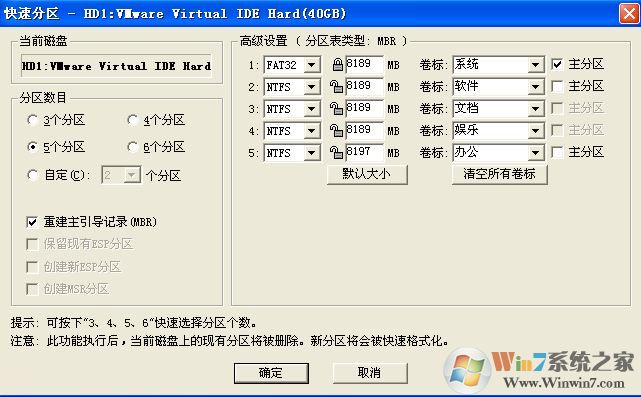Click the locked padlock icon on partition 1
This screenshot has width=641, height=397.
pyautogui.click(x=337, y=65)
